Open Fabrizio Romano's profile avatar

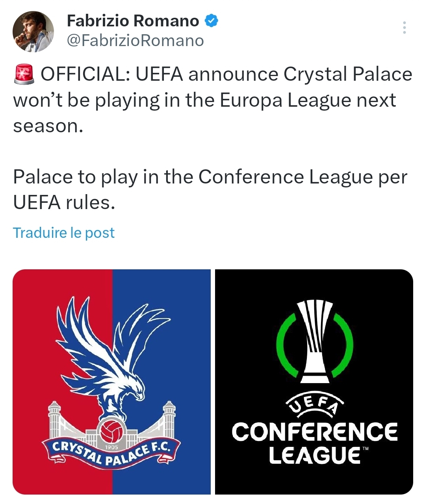pos(33,31)
